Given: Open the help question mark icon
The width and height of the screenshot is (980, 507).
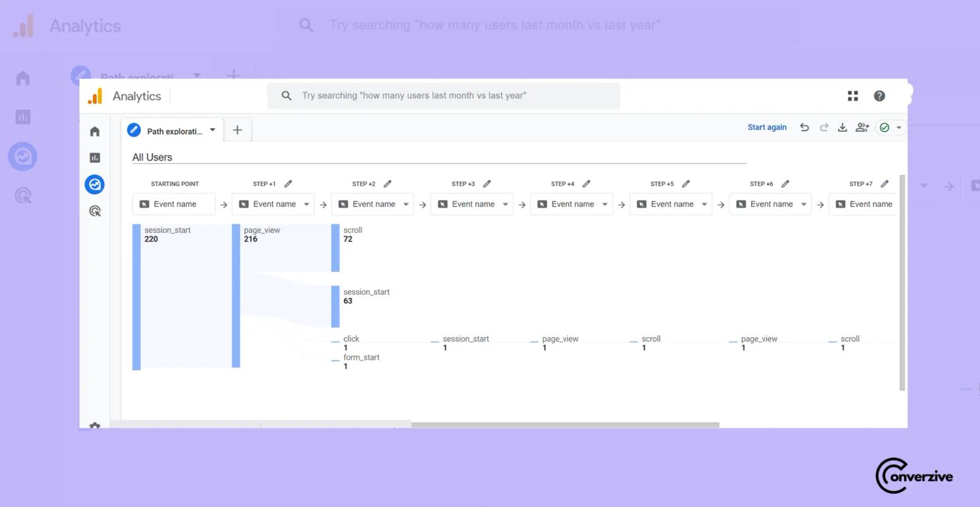Looking at the screenshot, I should point(880,96).
